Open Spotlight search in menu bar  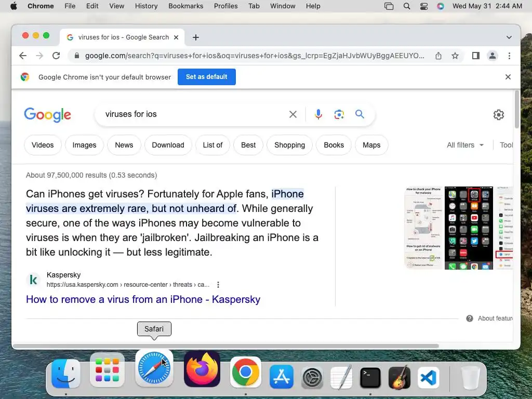tap(406, 6)
